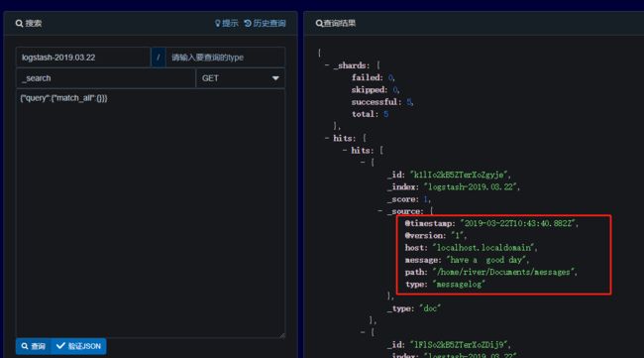Click the host "localhost.localdomain" value

coord(483,248)
